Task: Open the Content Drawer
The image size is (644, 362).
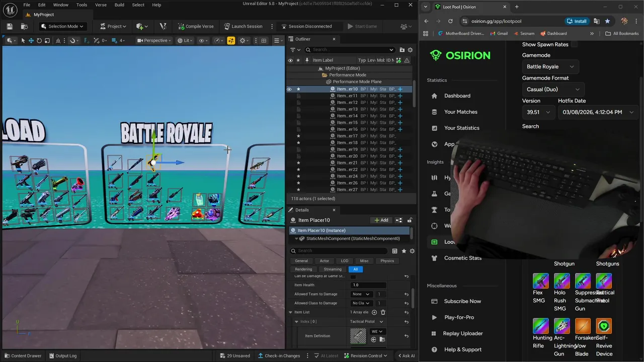Action: 23,356
